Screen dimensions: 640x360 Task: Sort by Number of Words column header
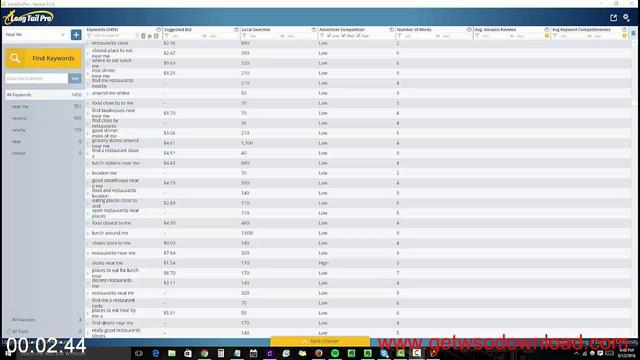pyautogui.click(x=414, y=30)
